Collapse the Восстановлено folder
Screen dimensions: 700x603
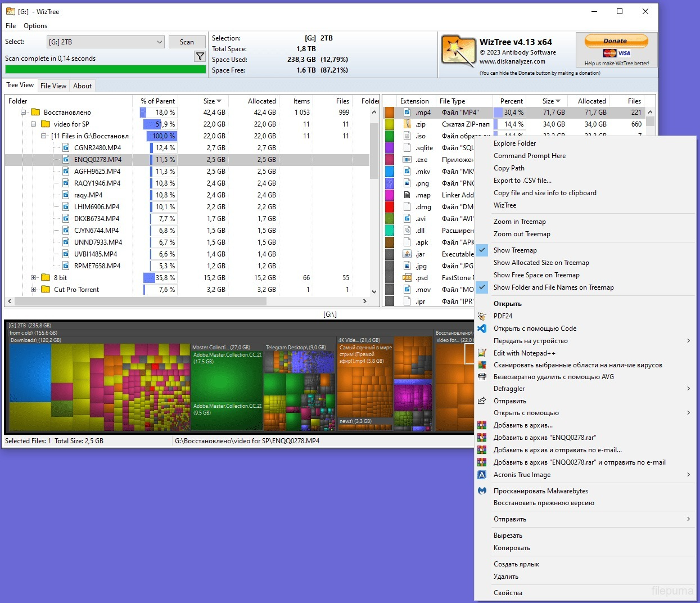click(x=23, y=112)
